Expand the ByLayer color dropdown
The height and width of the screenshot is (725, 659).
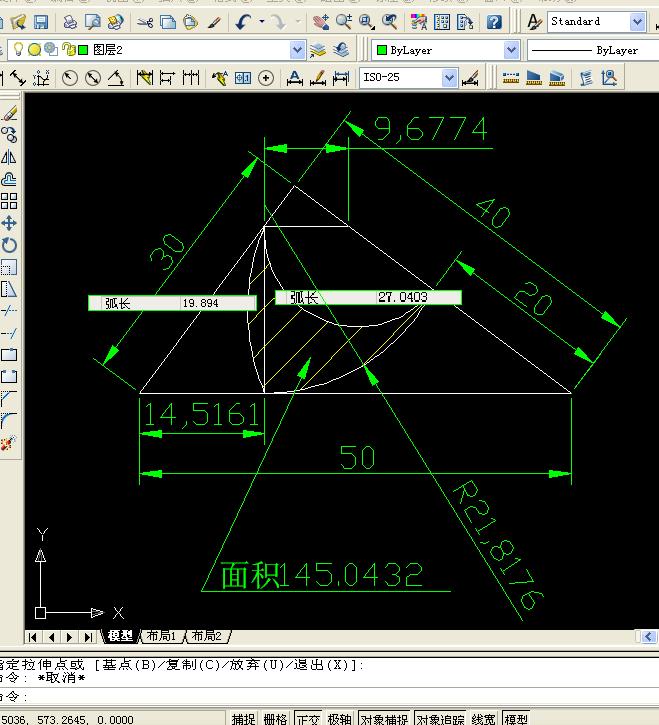(x=511, y=50)
